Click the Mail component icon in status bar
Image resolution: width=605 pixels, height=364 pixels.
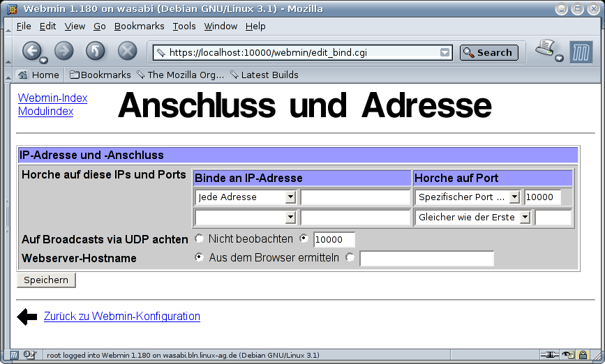(30, 355)
